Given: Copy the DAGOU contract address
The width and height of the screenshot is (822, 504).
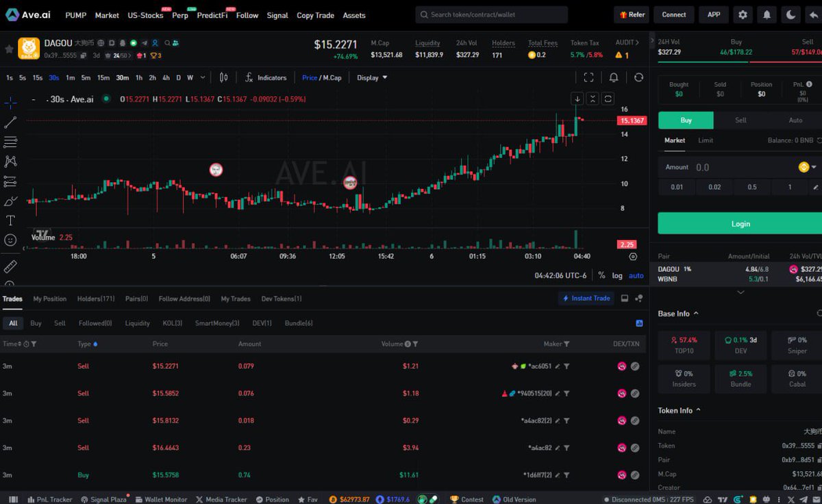Looking at the screenshot, I should click(83, 55).
